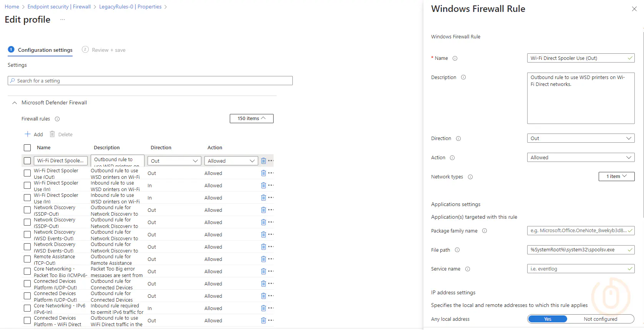
Task: Set Any local address toggle to Not configured
Action: point(600,319)
